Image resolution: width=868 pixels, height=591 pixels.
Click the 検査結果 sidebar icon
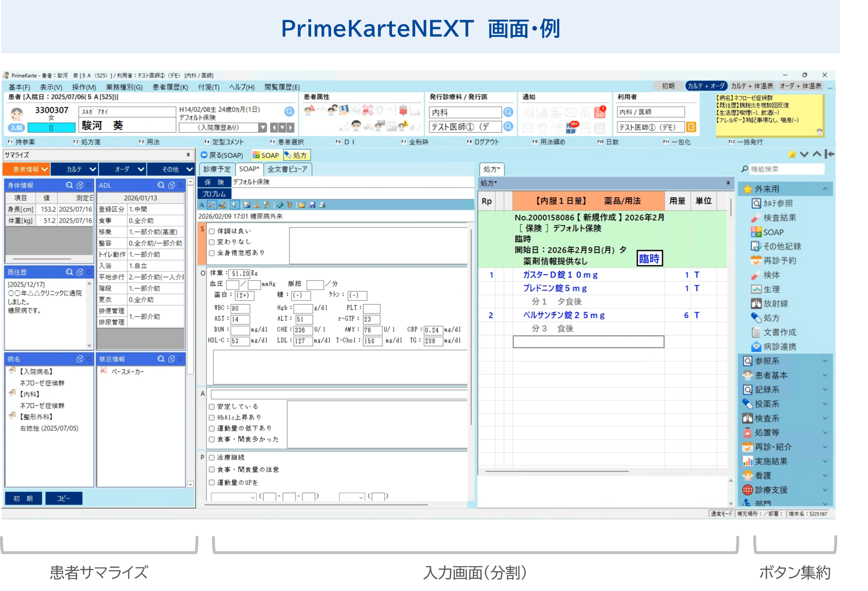756,218
